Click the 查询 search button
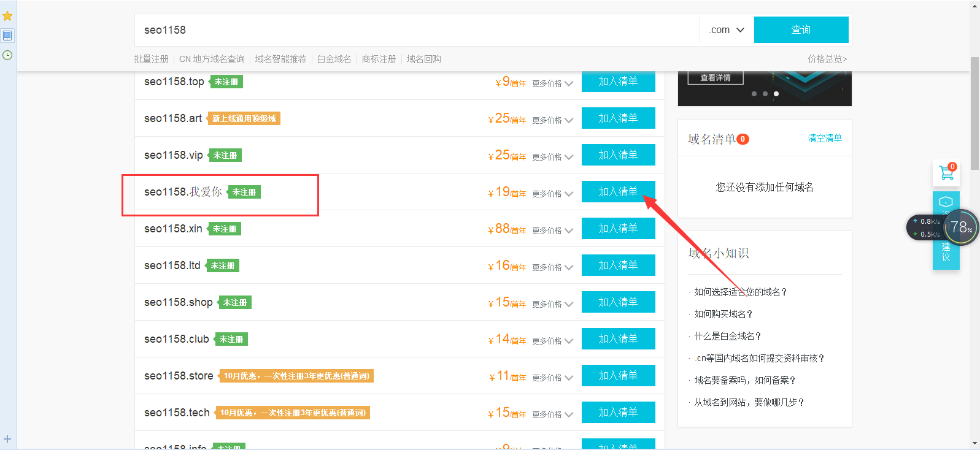This screenshot has width=980, height=450. coord(801,30)
